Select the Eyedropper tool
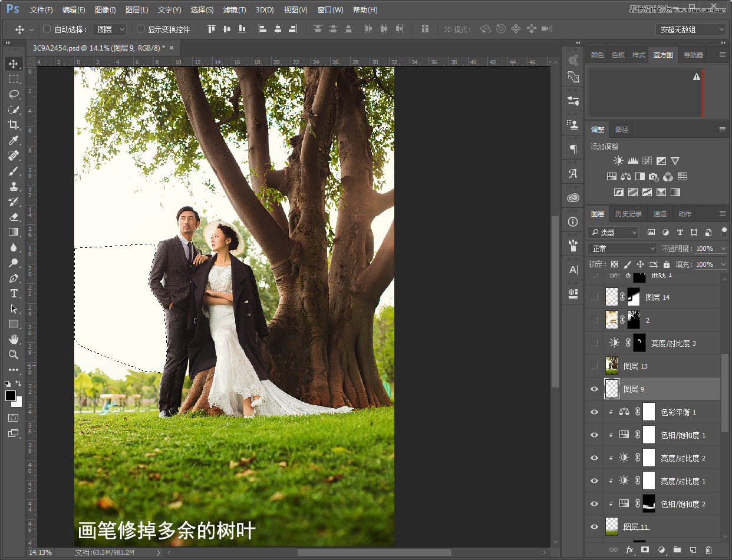 pos(13,140)
